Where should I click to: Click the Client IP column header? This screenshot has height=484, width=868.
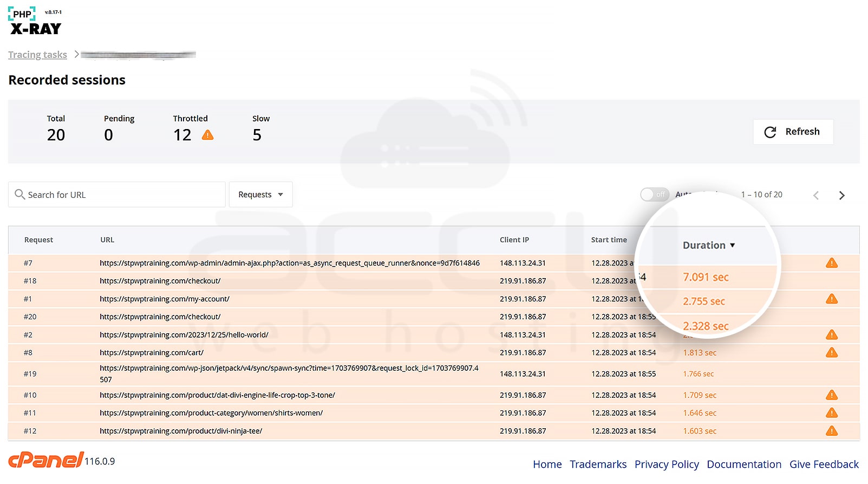pos(514,240)
